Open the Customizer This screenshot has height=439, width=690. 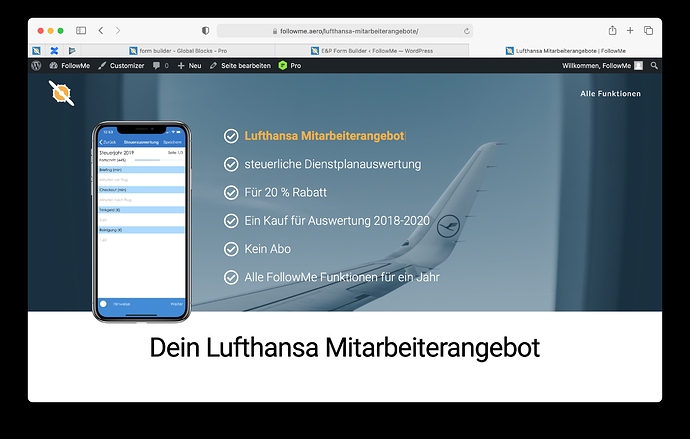pos(121,66)
